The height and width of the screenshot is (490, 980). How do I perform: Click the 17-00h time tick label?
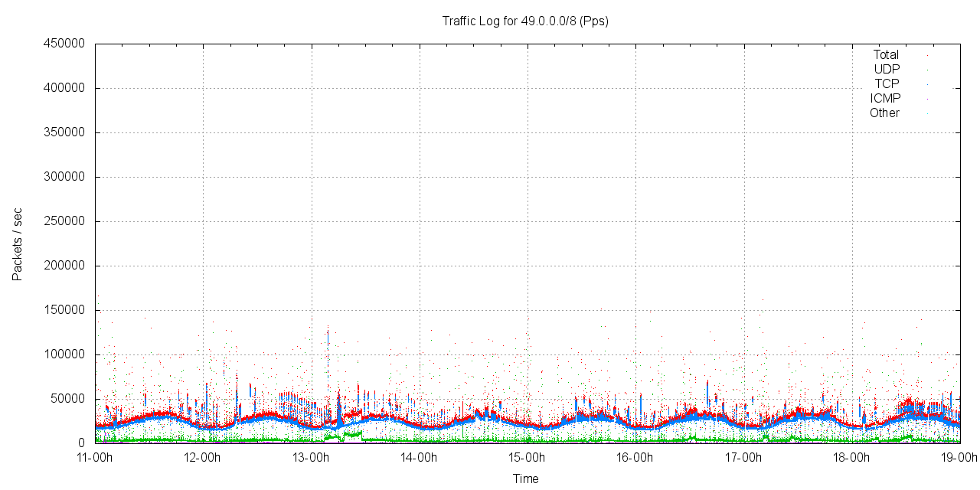(x=743, y=458)
